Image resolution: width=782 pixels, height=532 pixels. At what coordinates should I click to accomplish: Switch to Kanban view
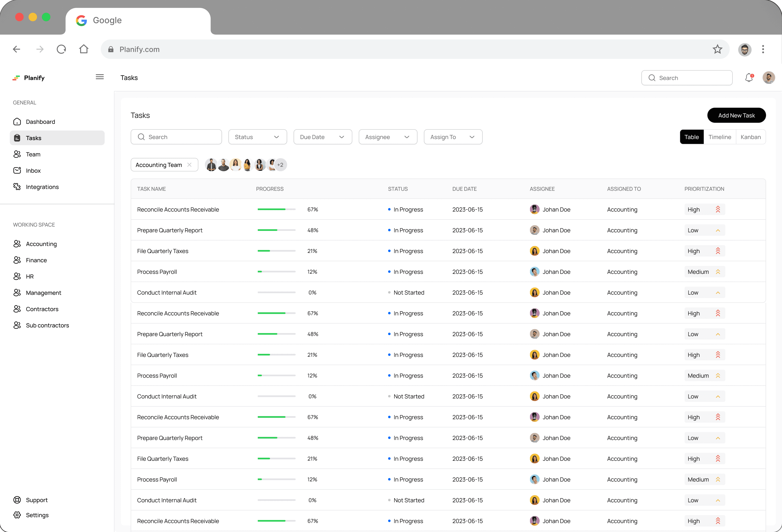pyautogui.click(x=750, y=137)
